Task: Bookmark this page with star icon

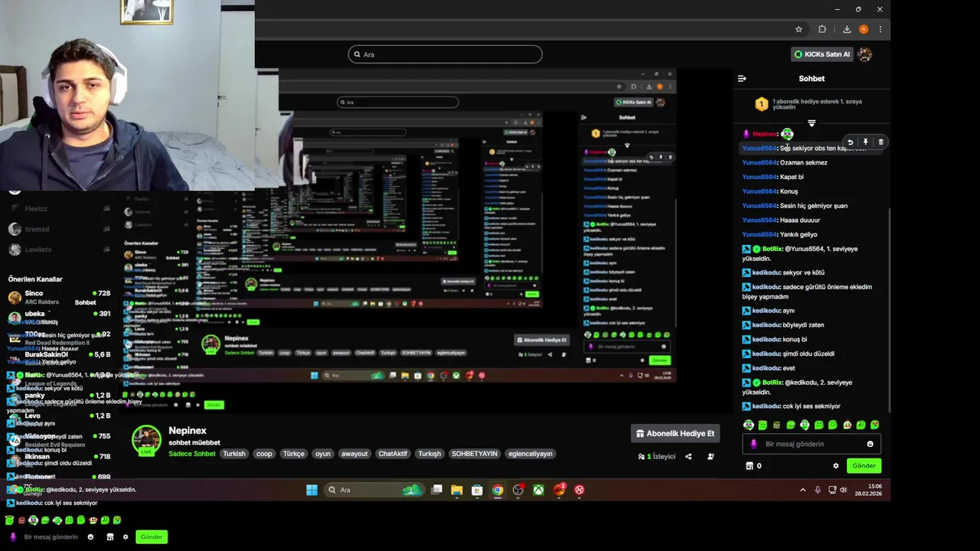Action: [799, 29]
